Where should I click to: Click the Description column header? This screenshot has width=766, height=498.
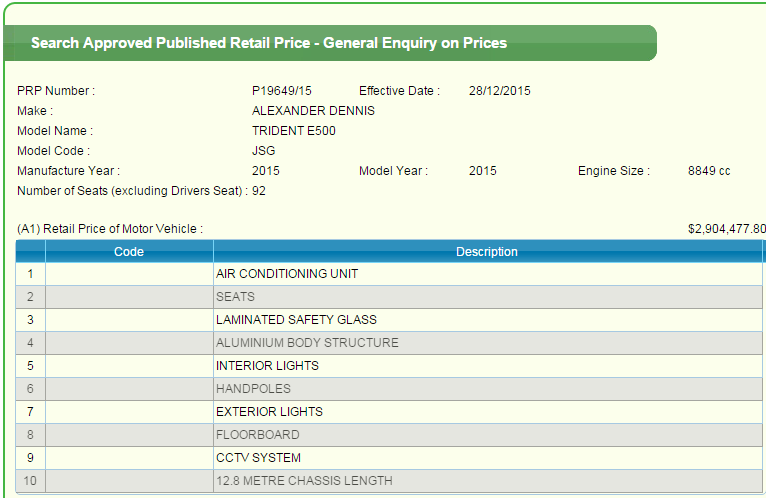click(487, 252)
